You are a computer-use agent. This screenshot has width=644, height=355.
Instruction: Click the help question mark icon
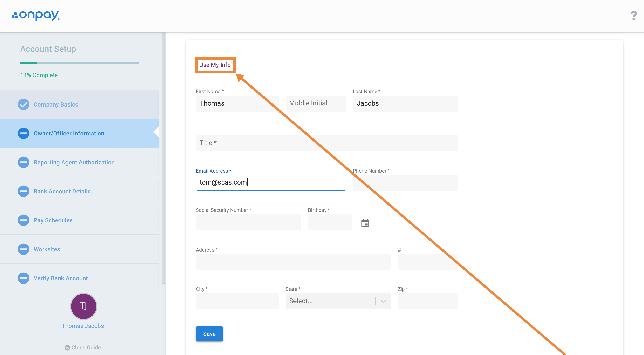pos(633,16)
